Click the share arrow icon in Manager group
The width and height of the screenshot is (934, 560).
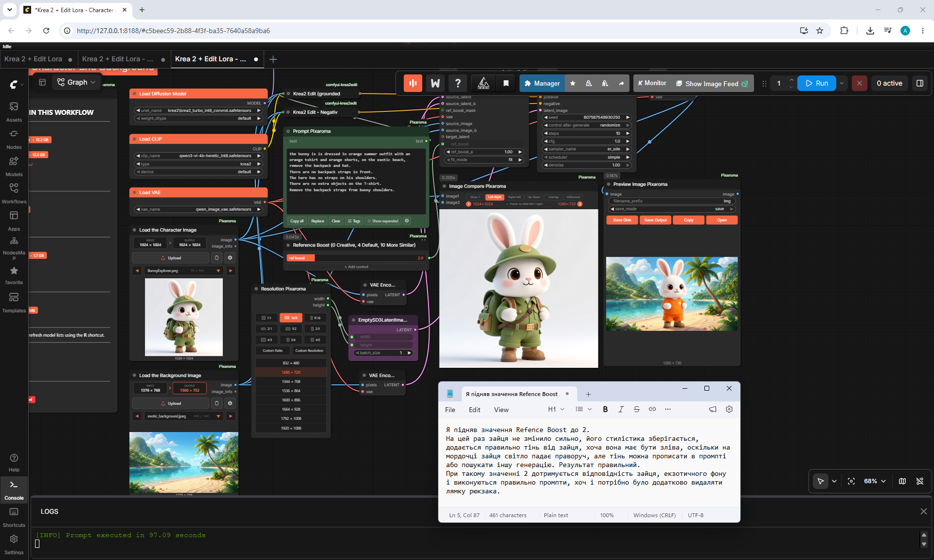coord(621,83)
